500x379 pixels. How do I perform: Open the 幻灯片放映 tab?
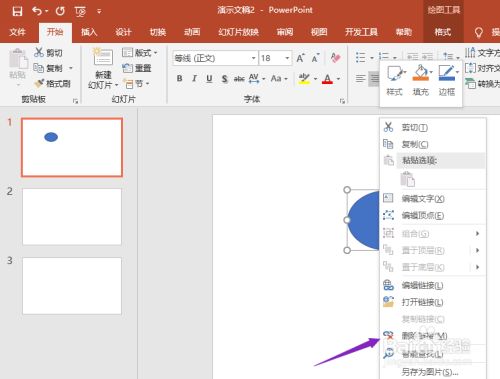click(238, 32)
